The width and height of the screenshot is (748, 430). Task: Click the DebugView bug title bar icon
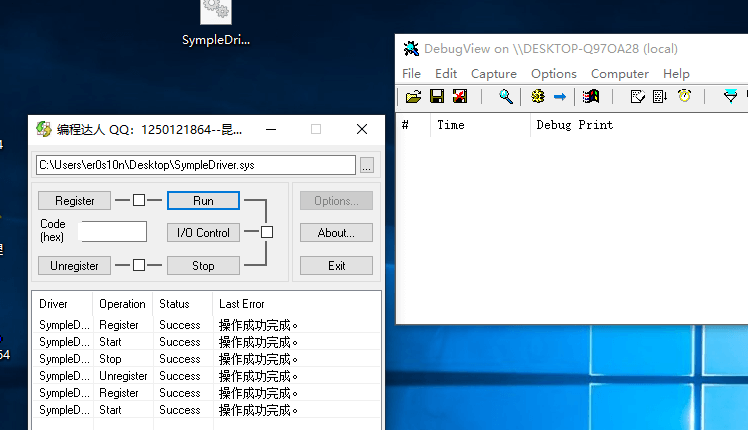(x=411, y=49)
